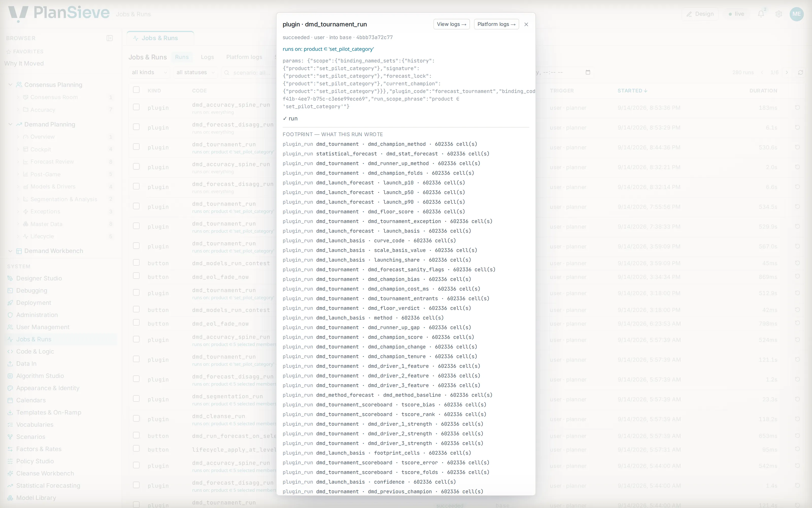The width and height of the screenshot is (812, 508).
Task: Open Deployment rocket icon item
Action: (33, 303)
